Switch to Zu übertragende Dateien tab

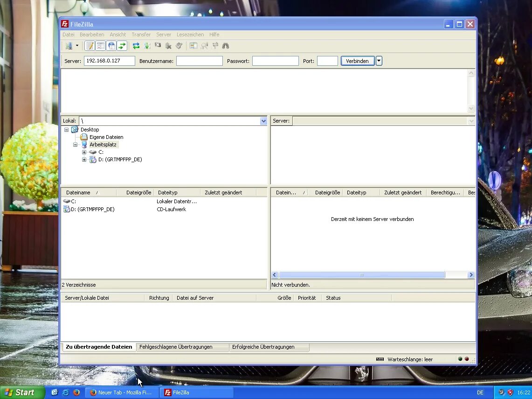pyautogui.click(x=99, y=347)
